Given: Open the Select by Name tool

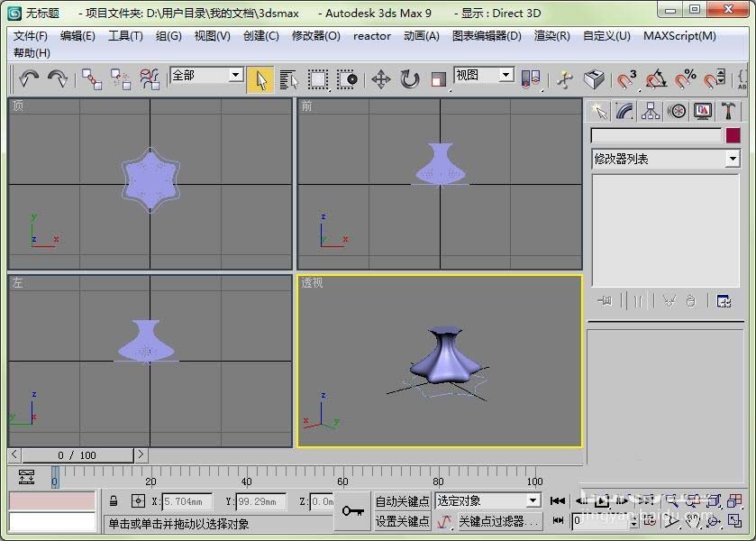Looking at the screenshot, I should click(x=289, y=79).
